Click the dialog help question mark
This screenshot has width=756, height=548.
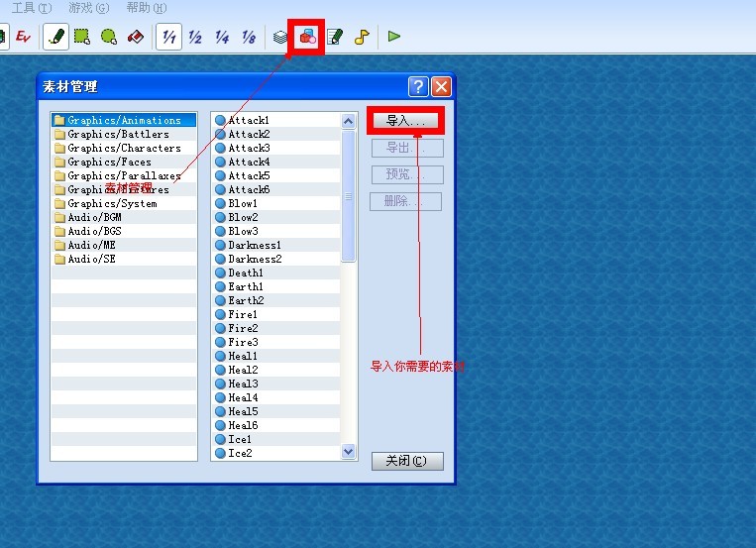[418, 87]
